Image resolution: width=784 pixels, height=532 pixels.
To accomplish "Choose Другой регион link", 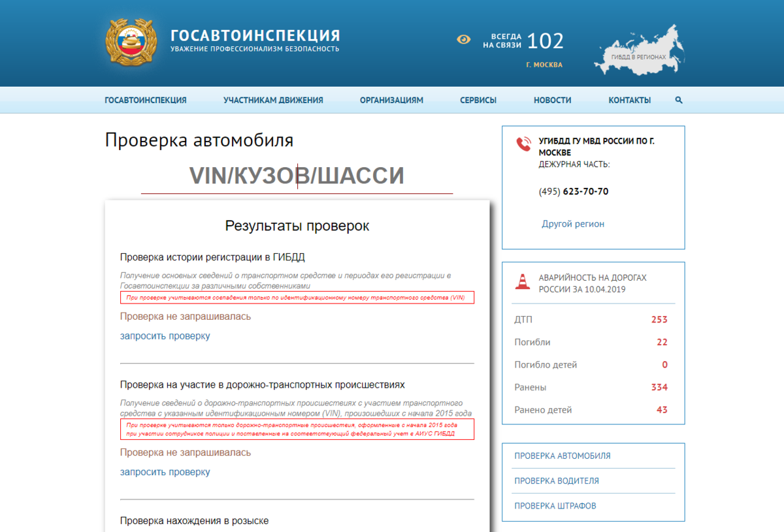I will tap(573, 224).
